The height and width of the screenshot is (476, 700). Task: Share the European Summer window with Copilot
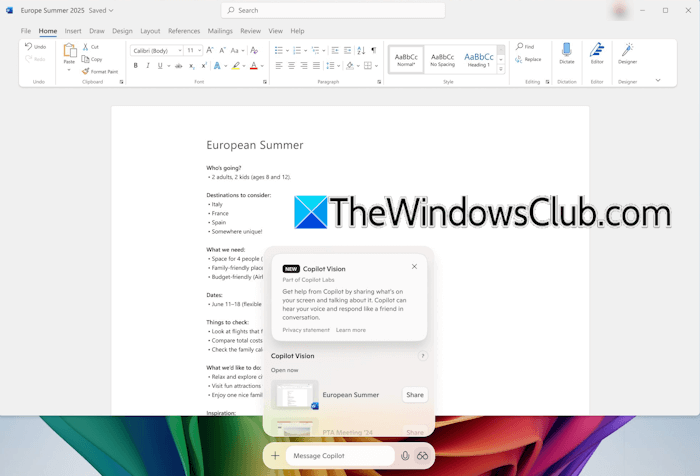[x=415, y=395]
